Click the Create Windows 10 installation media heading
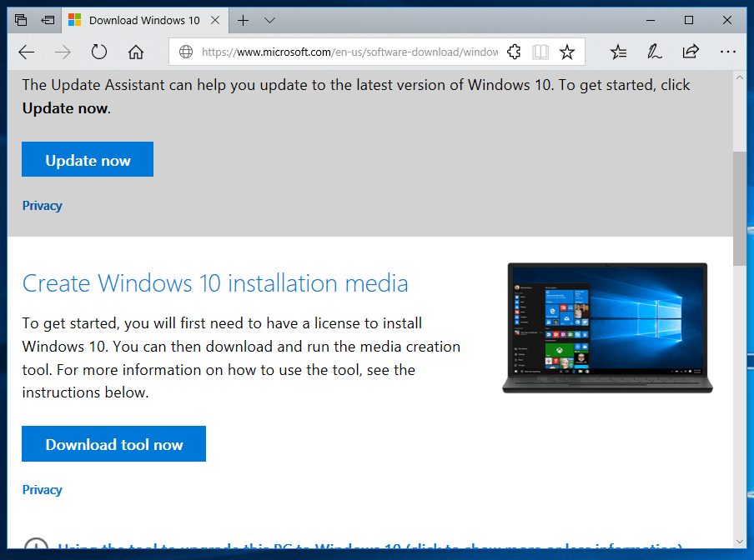This screenshot has height=560, width=754. pos(215,283)
